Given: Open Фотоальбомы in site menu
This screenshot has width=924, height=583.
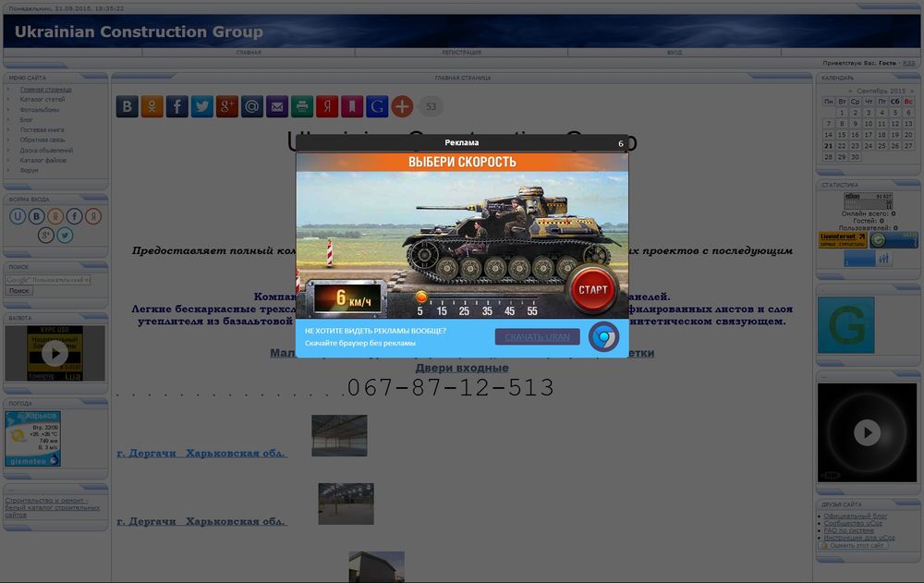Looking at the screenshot, I should point(40,110).
